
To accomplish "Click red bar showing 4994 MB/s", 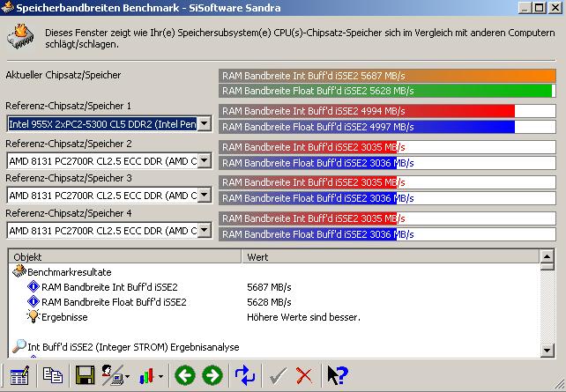I will click(387, 111).
